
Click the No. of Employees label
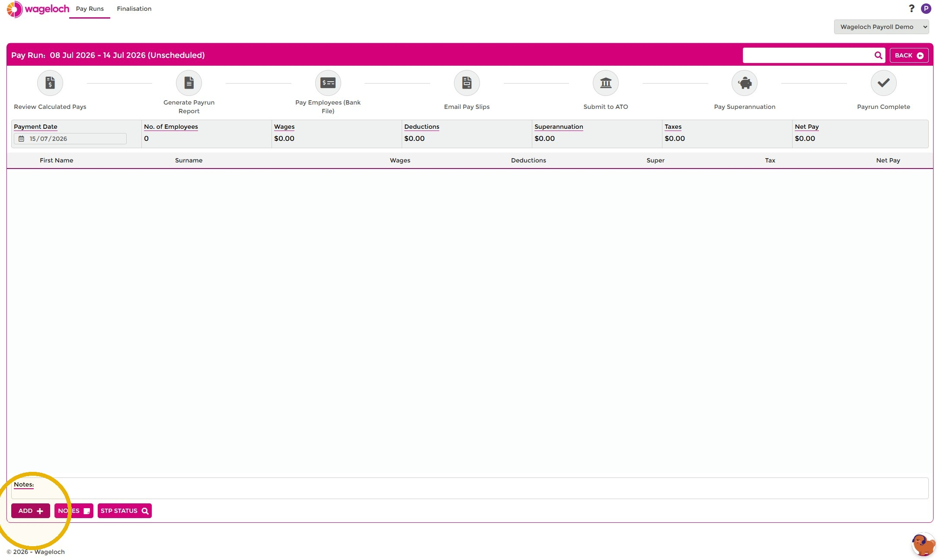(171, 127)
